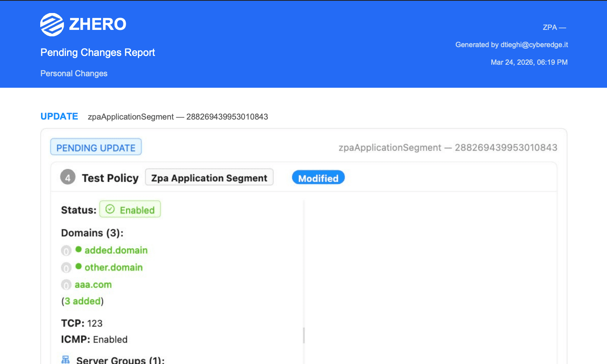Select the PENDING UPDATE badge

click(x=96, y=147)
